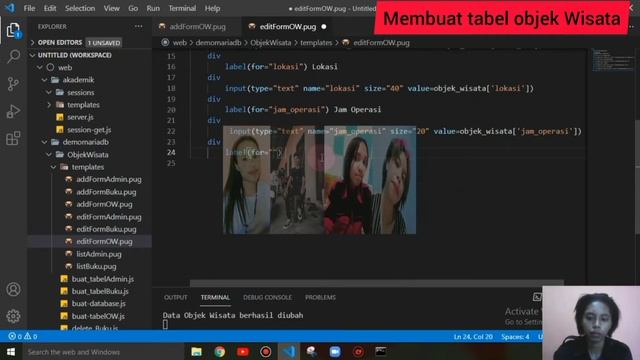Viewport: 640px width, 360px height.
Task: Open Google Chrome from the taskbar
Action: (x=220, y=352)
